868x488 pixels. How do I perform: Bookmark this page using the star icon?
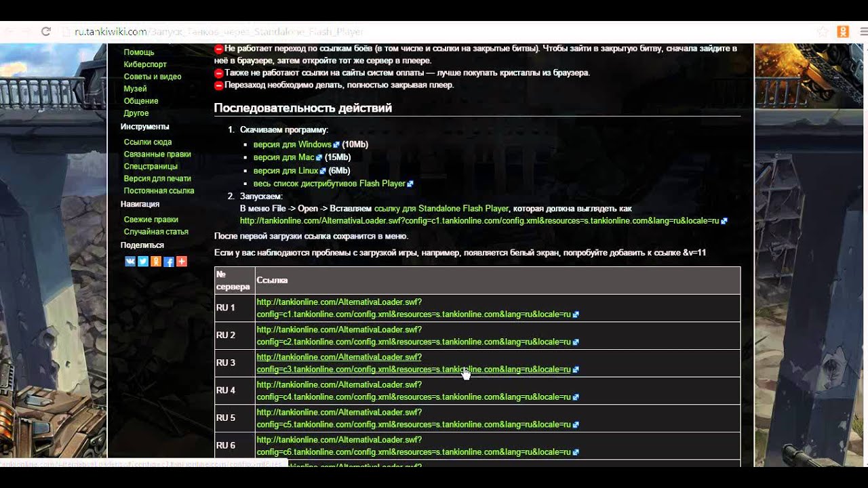[x=823, y=31]
